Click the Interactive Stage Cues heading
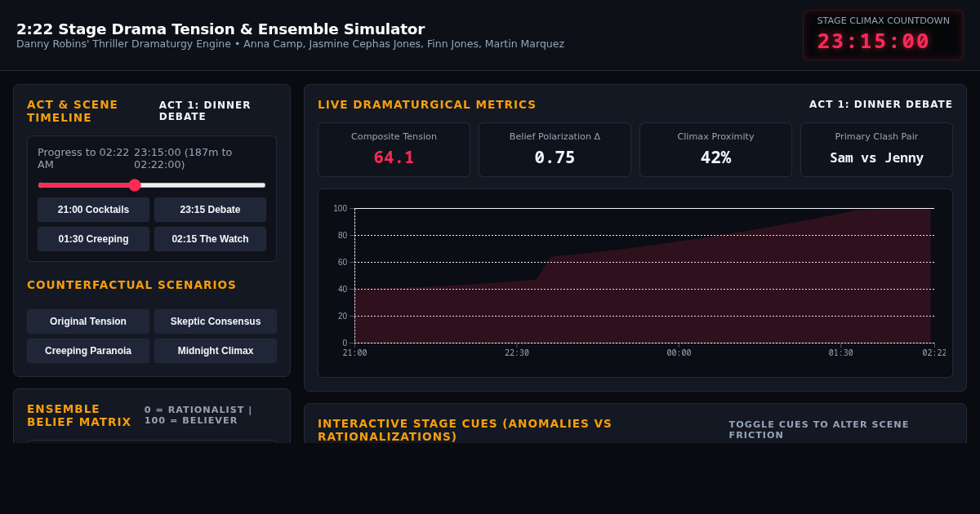 pyautogui.click(x=465, y=430)
